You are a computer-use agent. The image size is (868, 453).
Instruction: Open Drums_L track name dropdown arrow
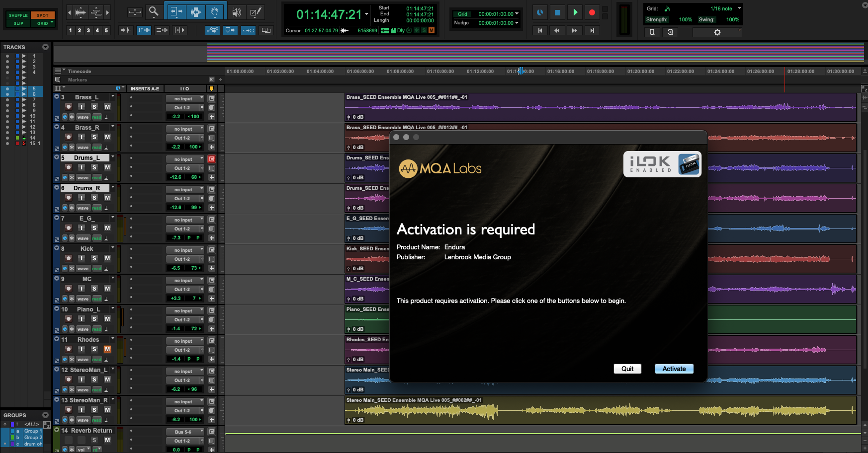coord(113,157)
